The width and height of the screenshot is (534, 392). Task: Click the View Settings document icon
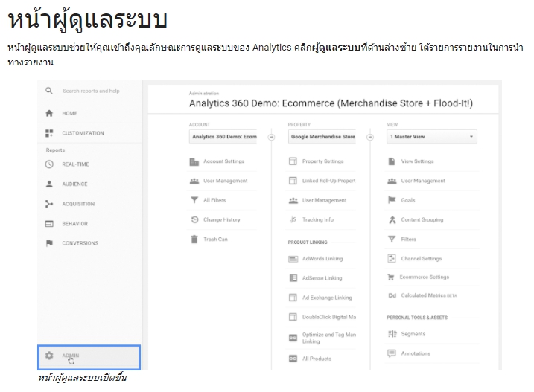392,161
